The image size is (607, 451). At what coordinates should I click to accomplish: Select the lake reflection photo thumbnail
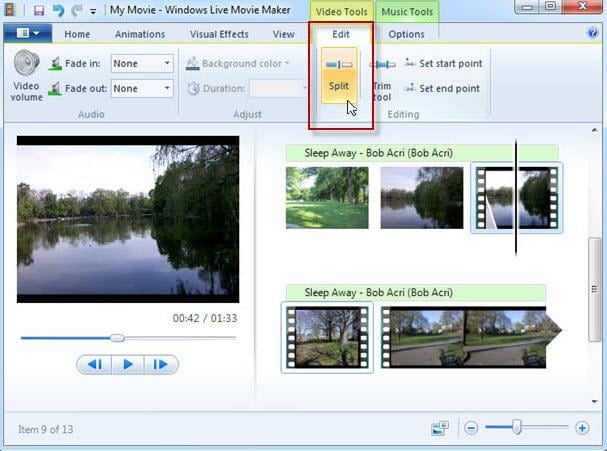422,197
